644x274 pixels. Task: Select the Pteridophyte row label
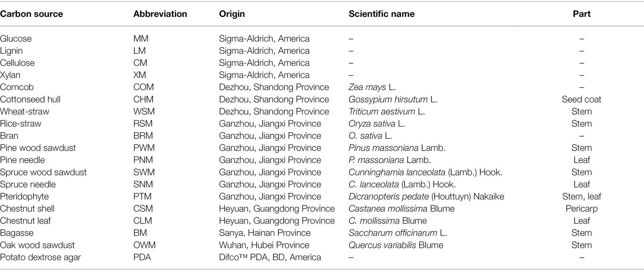[x=25, y=197]
